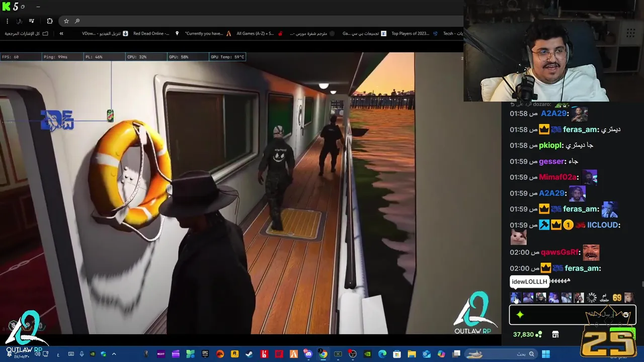Open the VDow video download bookmark
The image size is (644, 362).
click(105, 33)
